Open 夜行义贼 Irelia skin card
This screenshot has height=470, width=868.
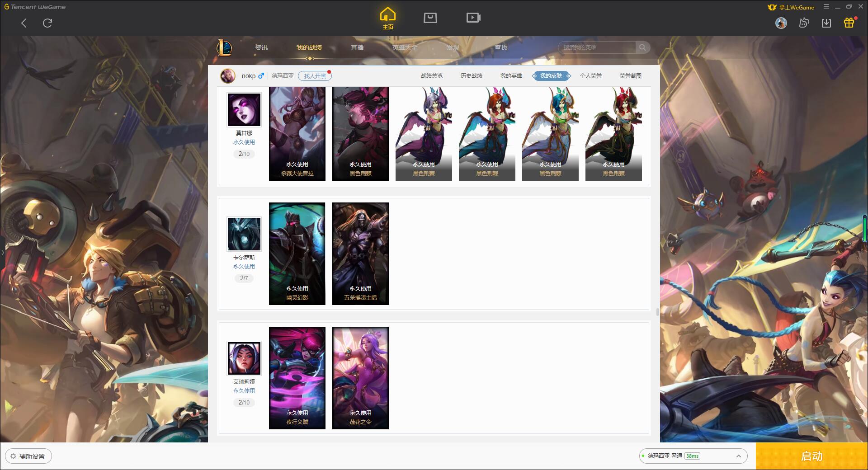tap(297, 378)
